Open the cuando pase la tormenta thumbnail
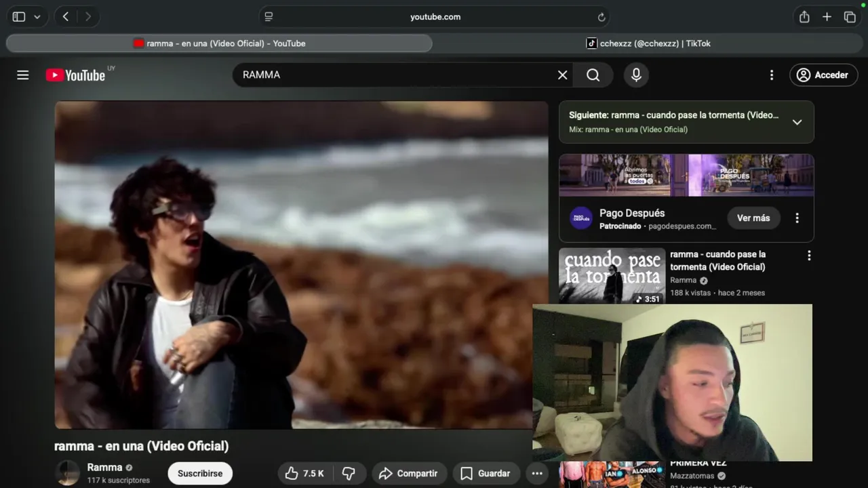The width and height of the screenshot is (868, 488). [x=612, y=276]
